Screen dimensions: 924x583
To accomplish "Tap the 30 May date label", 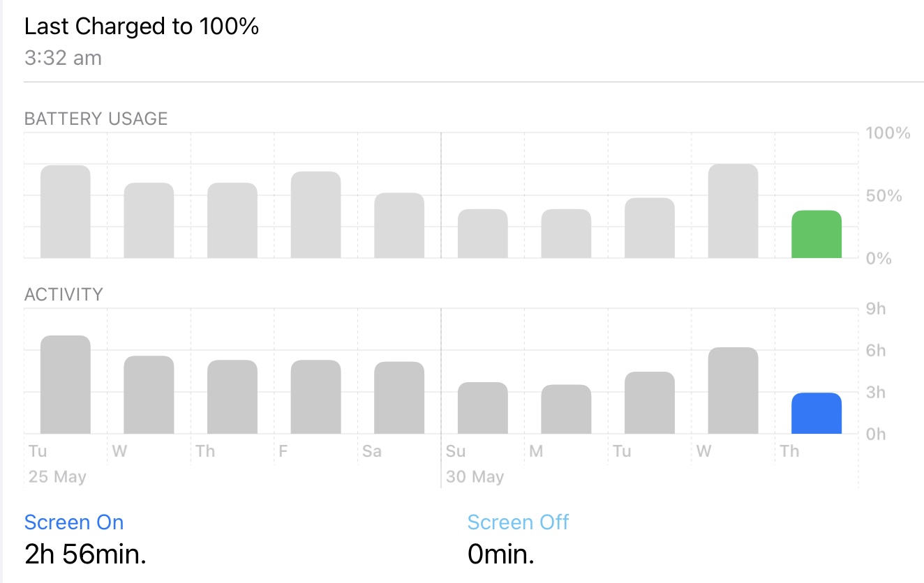I will (x=475, y=477).
